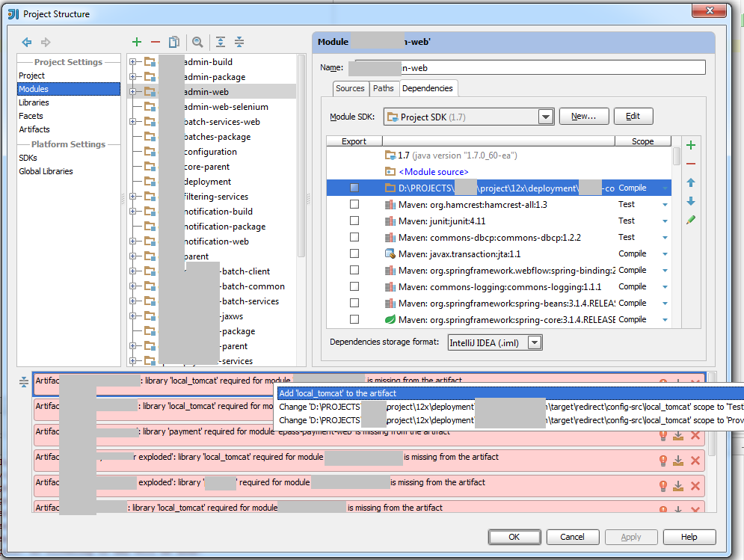
Task: Click the spring-core leaf library icon
Action: (x=390, y=319)
